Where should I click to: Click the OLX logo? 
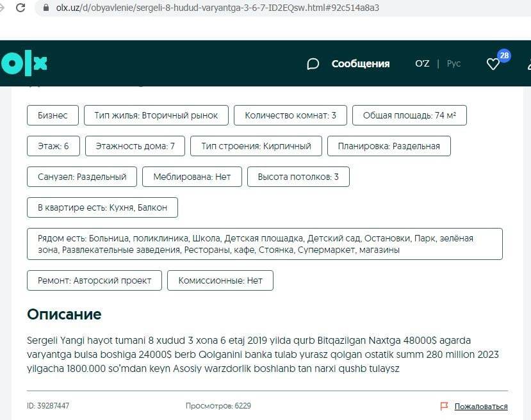point(24,63)
